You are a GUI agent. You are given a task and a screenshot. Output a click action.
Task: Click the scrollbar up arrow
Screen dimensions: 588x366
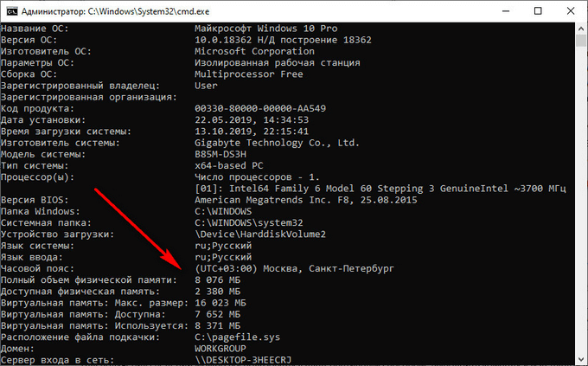pos(581,29)
